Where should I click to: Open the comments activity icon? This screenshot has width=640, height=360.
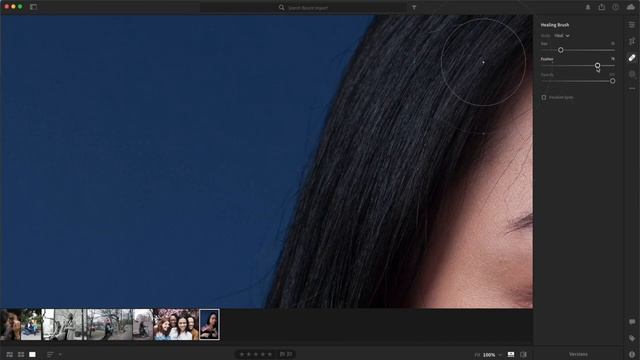632,322
